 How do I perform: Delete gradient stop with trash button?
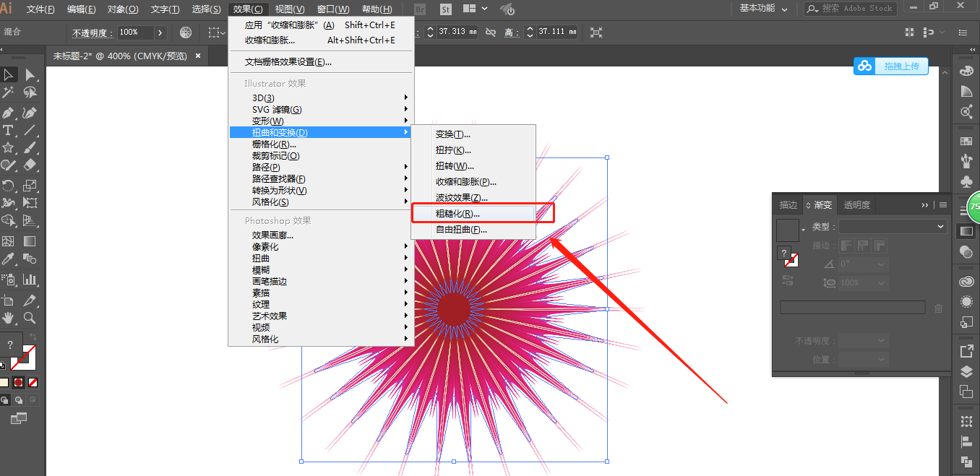click(938, 308)
